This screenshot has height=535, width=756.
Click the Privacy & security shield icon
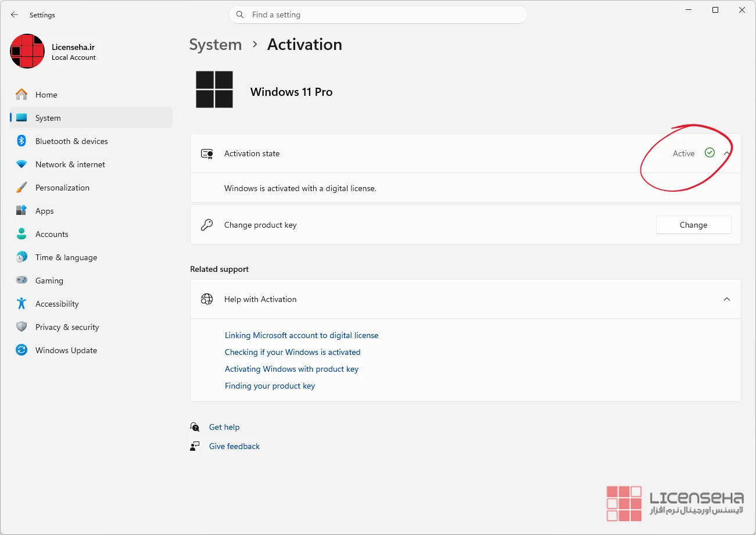point(22,327)
